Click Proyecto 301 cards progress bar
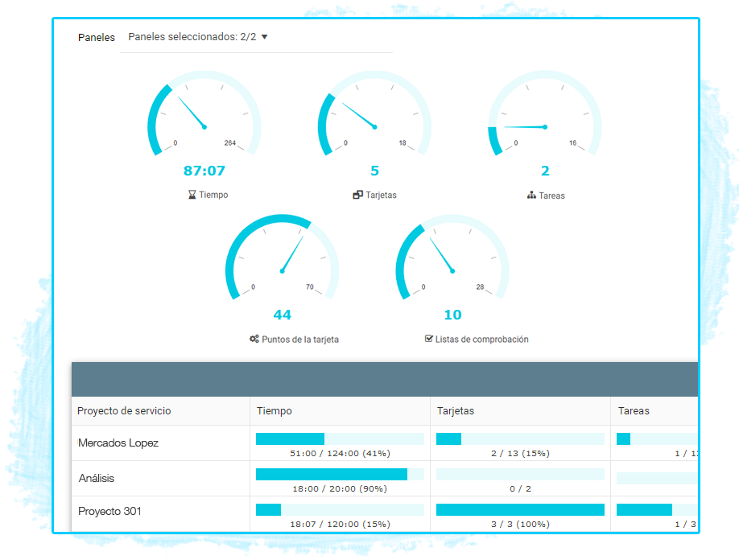Image resolution: width=739 pixels, height=560 pixels. coord(520,509)
